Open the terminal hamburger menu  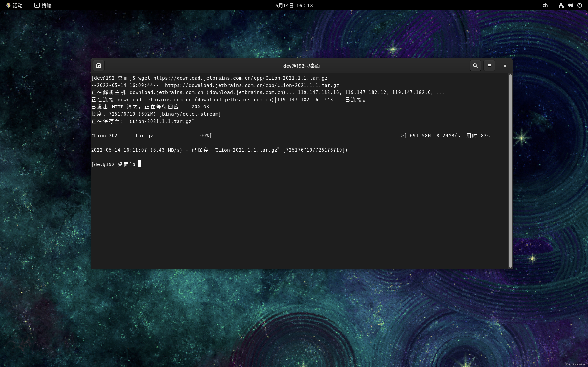coord(489,65)
